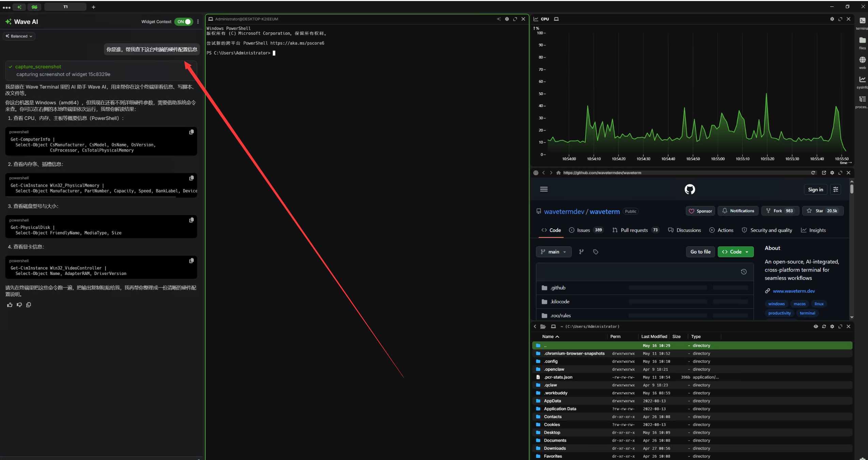Magnify the CPU block
The height and width of the screenshot is (460, 868).
click(840, 19)
